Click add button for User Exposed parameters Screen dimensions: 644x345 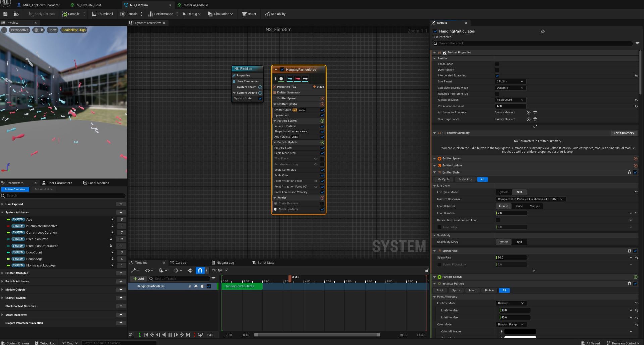coord(121,204)
